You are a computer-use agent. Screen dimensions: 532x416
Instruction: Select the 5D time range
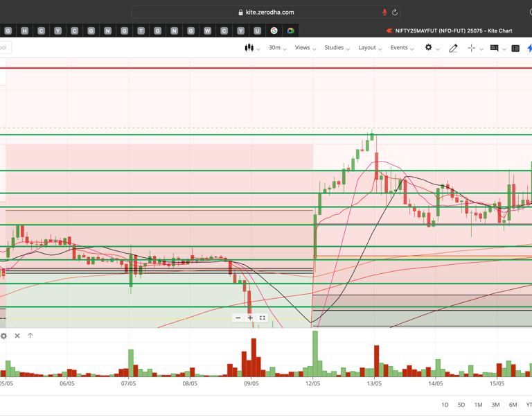(x=461, y=405)
